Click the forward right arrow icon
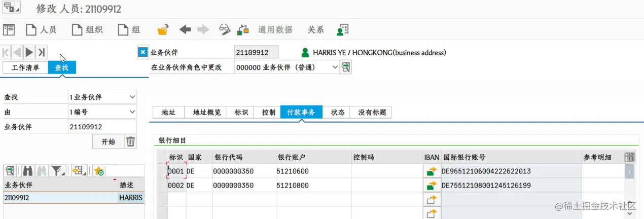The width and height of the screenshot is (644, 219). point(203,30)
